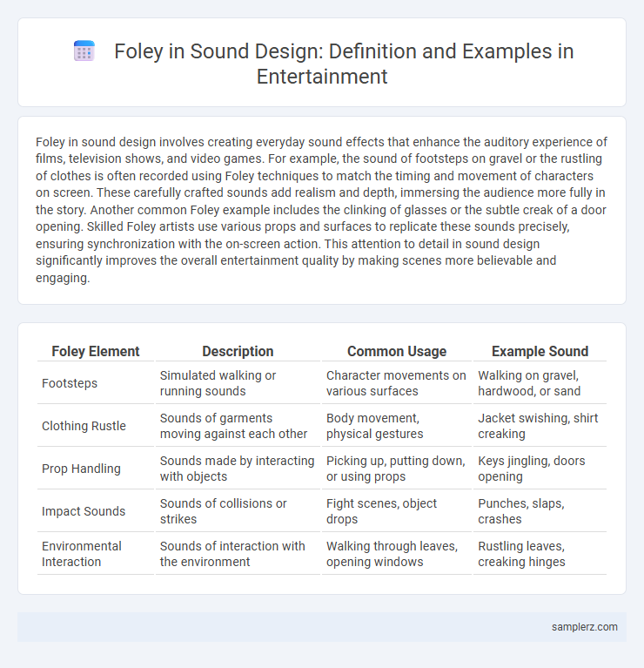Click the calendar grid icon beside the title

(x=84, y=51)
